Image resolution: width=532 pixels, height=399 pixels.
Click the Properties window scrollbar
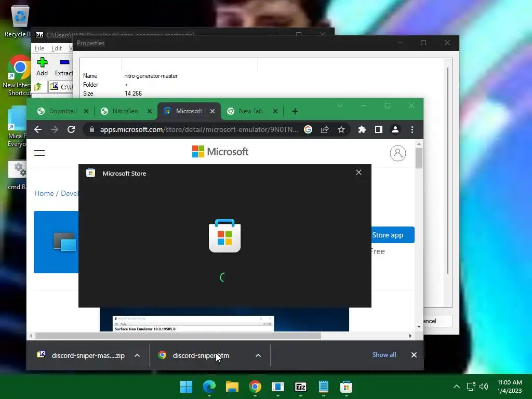[x=448, y=170]
